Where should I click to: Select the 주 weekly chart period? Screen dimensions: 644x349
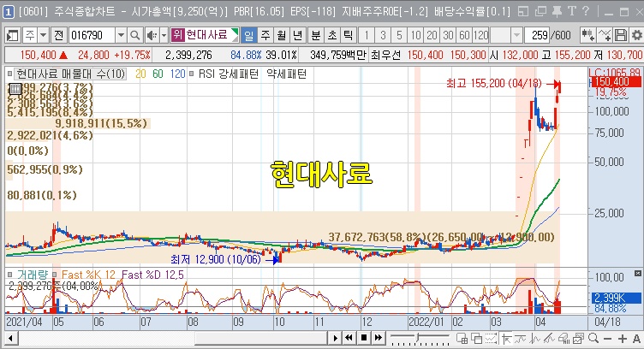click(x=265, y=35)
